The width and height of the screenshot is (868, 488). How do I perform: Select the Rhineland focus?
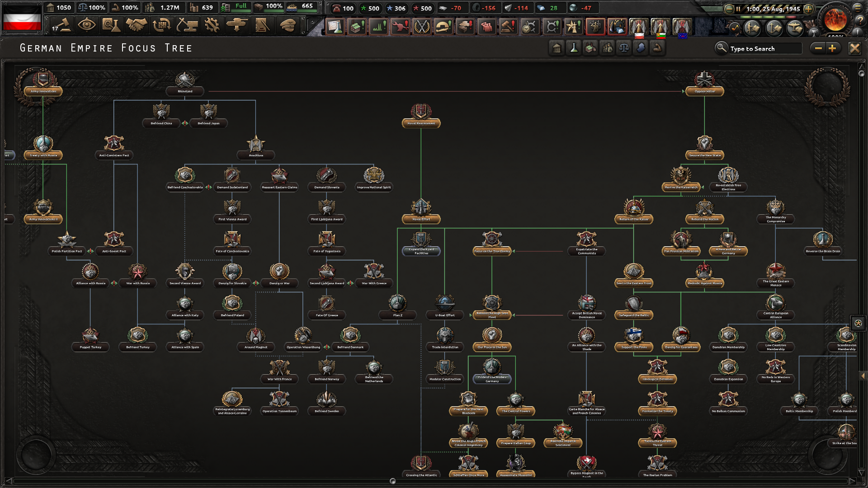[185, 84]
